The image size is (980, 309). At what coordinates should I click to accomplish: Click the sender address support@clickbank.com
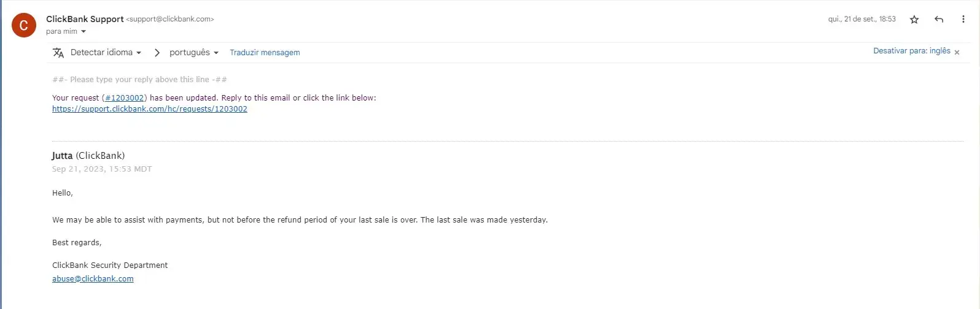coord(170,20)
